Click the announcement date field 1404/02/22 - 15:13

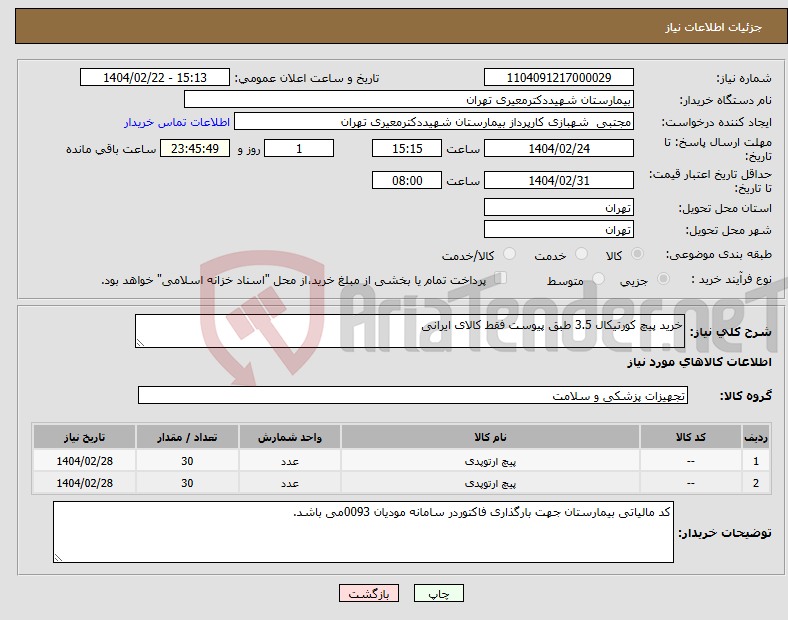coord(155,77)
